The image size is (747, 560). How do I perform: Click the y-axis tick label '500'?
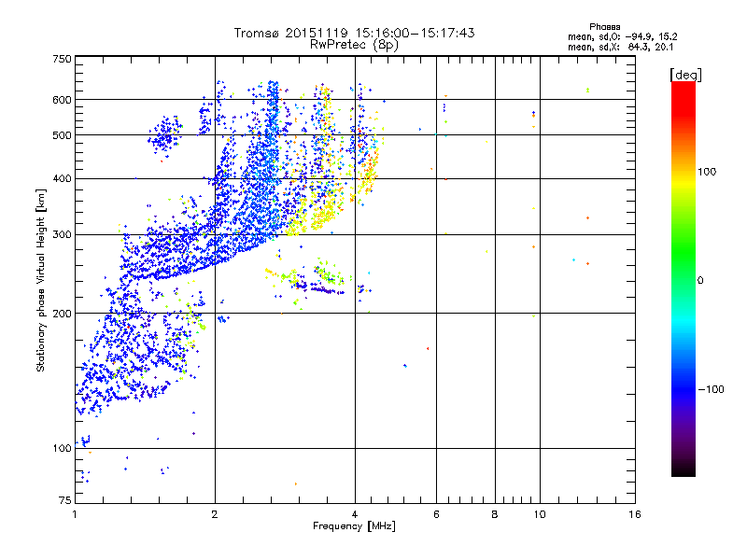62,135
